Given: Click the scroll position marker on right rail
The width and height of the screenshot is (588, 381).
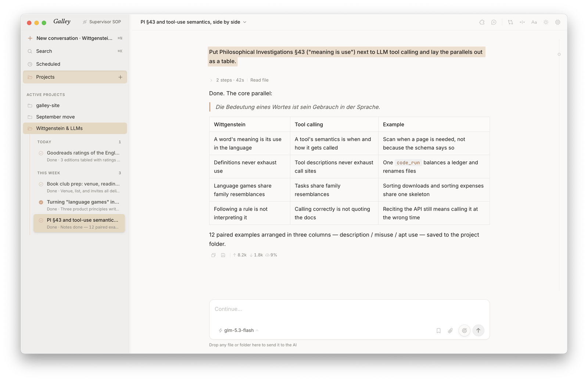Looking at the screenshot, I should pos(559,54).
